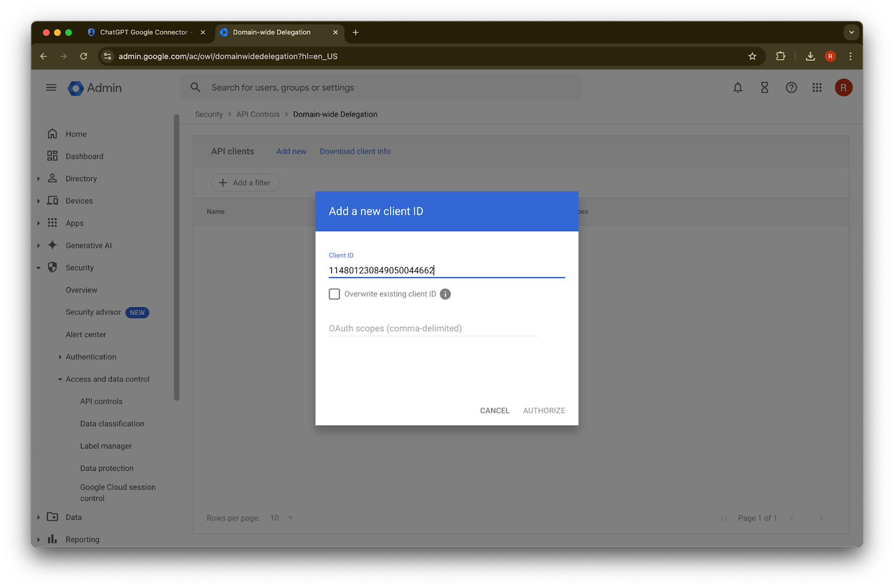
Task: Expand the Devices section
Action: tap(39, 201)
